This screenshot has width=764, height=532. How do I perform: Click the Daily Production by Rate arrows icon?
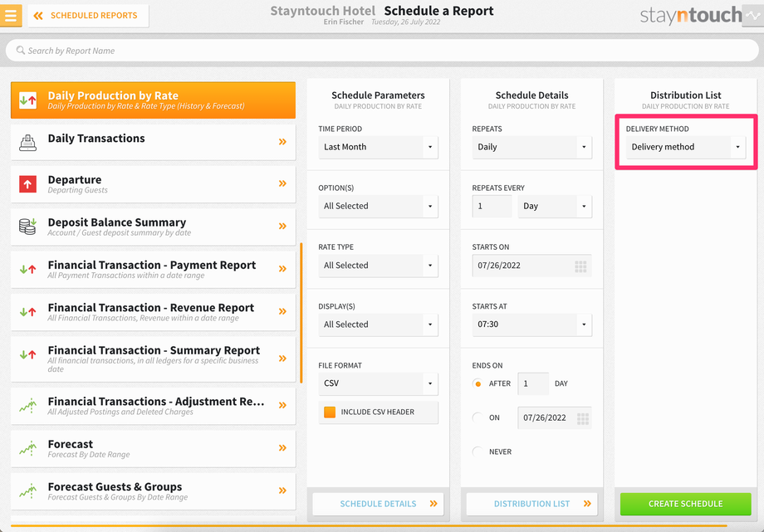(x=27, y=100)
